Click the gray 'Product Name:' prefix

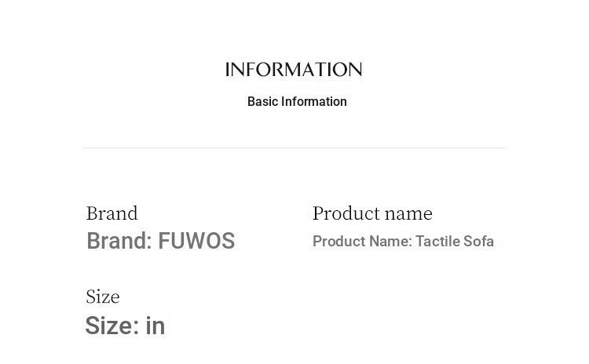362,242
